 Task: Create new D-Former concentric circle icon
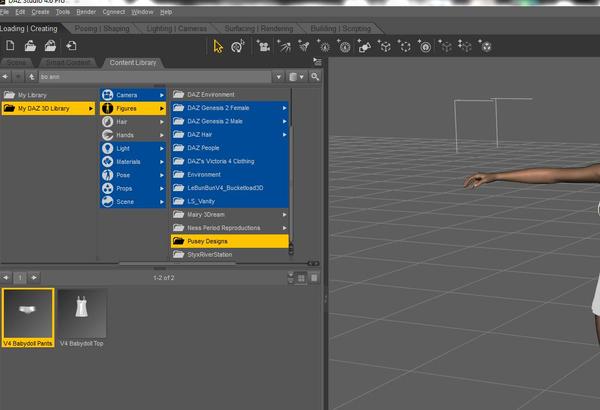click(x=425, y=46)
